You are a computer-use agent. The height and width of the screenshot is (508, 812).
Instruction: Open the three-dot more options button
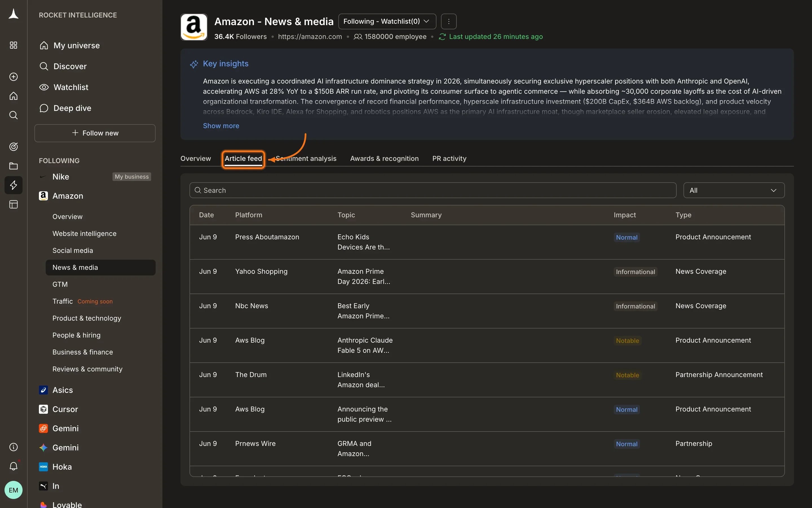[x=449, y=21]
